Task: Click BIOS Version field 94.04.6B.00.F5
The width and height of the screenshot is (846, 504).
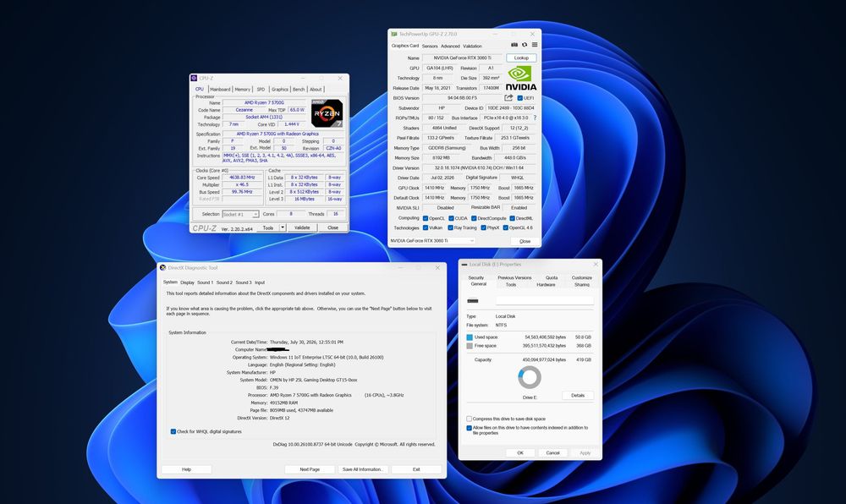Action: click(463, 98)
